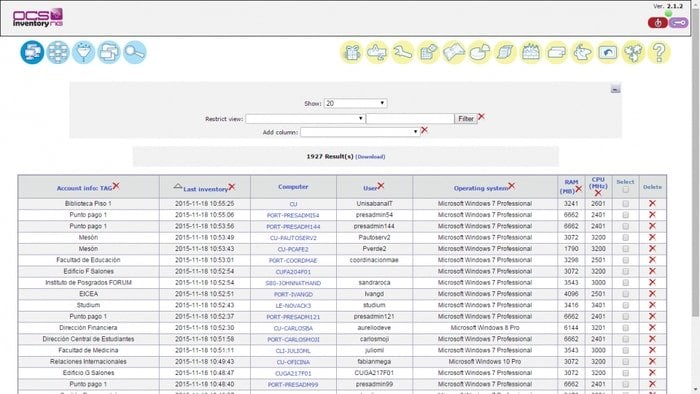
Task: Sort by User column header
Action: tap(370, 188)
